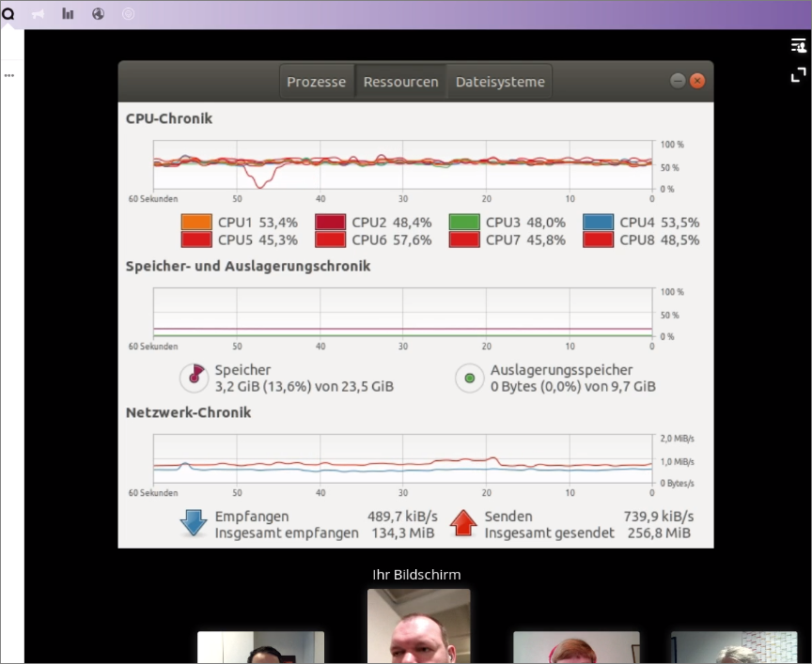Click the 'Insgesamt gesendet' label
This screenshot has width=812, height=664.
tap(550, 533)
